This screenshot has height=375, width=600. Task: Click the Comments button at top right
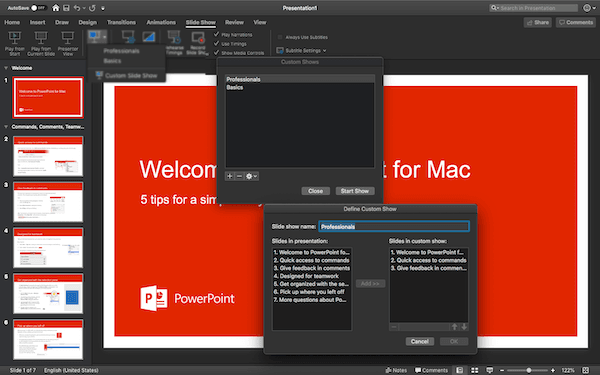(576, 23)
